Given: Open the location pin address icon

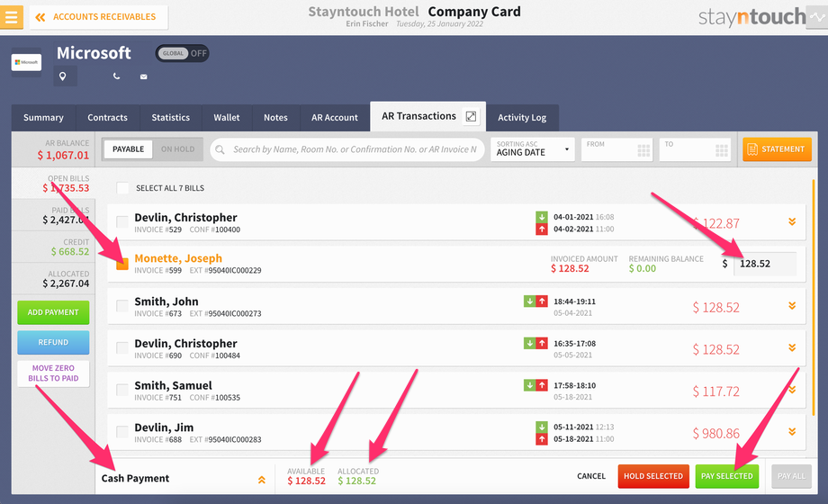Looking at the screenshot, I should [x=63, y=76].
